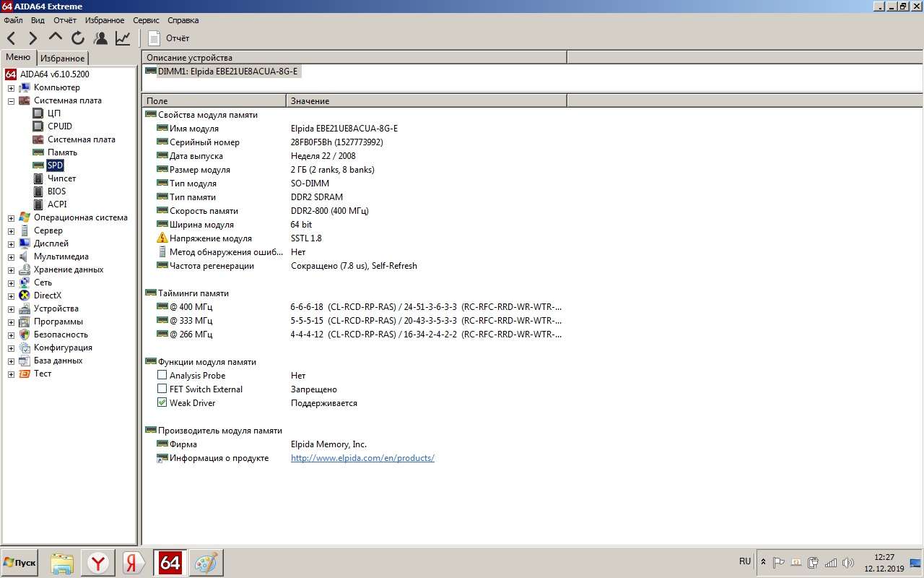Open the Справка menu
This screenshot has width=924, height=578.
(x=183, y=20)
